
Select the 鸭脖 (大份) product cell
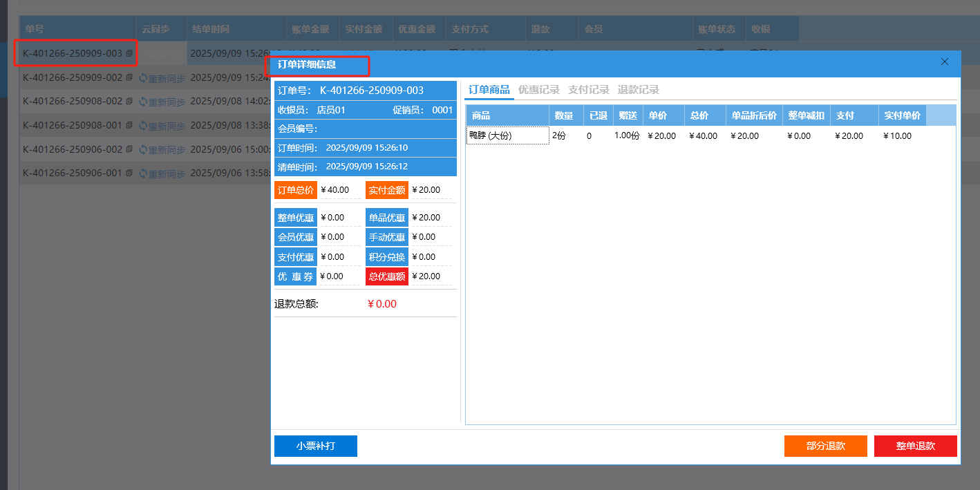[507, 136]
